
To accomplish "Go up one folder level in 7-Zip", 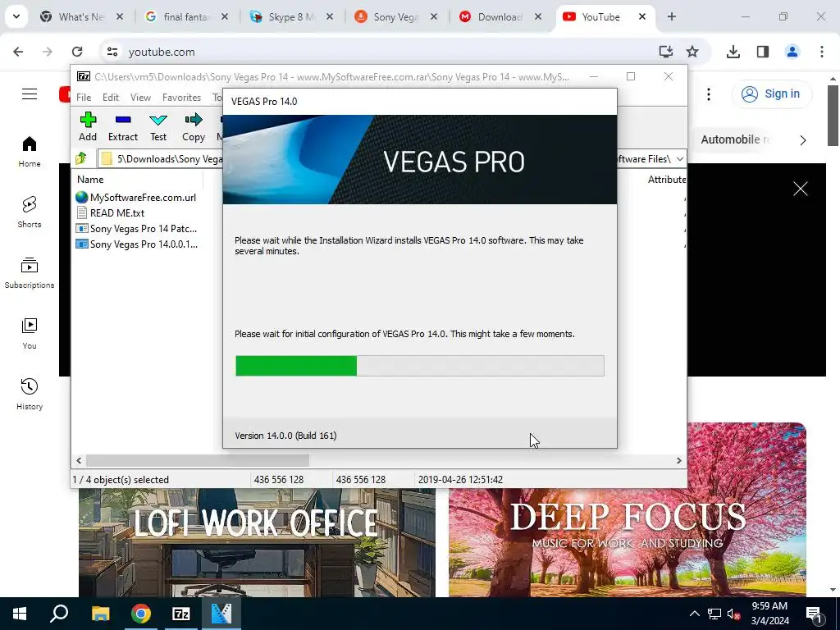I will pos(81,158).
